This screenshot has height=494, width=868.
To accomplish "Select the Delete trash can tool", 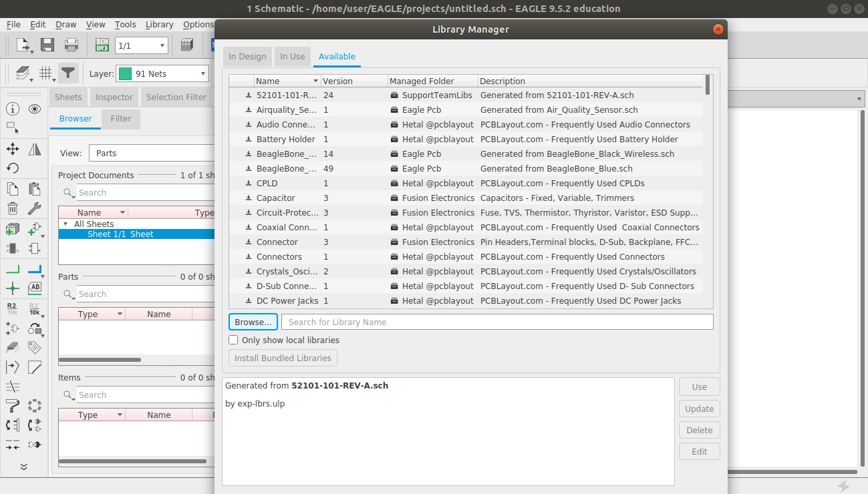I will pos(13,208).
